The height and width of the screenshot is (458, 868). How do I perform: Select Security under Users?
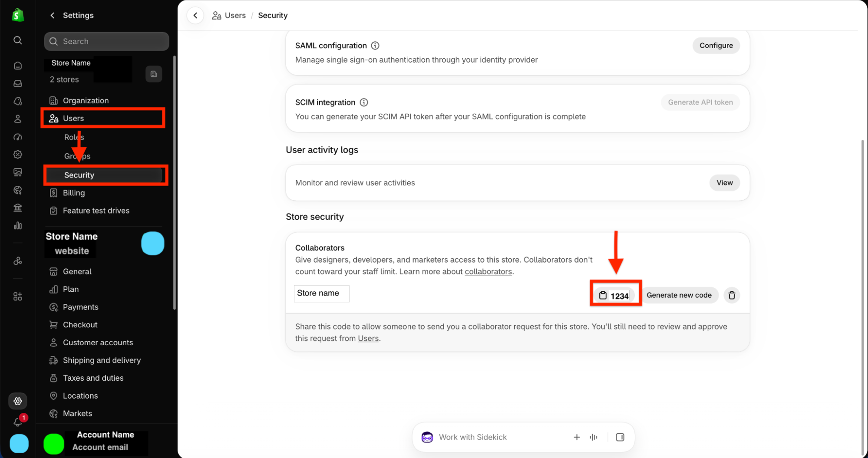tap(104, 175)
